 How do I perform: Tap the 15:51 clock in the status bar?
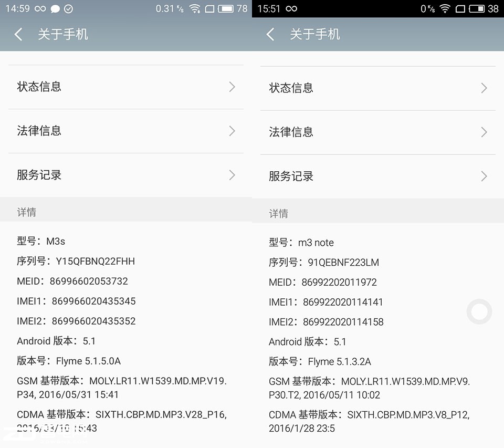coord(269,9)
